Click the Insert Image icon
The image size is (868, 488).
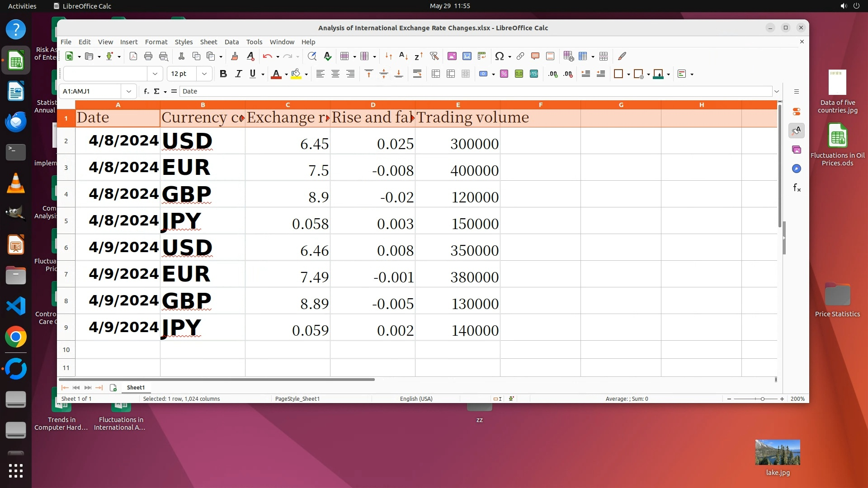tap(452, 56)
